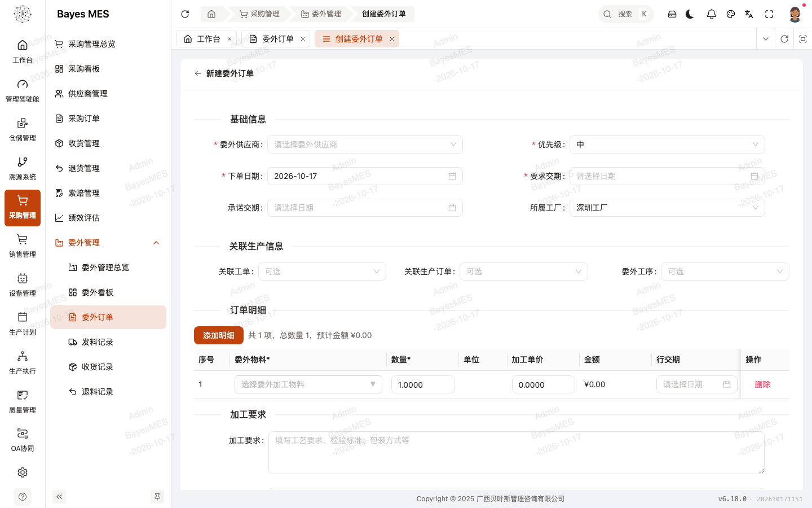Click the 采购管理 breadcrumb
The height and width of the screenshot is (508, 812).
259,14
